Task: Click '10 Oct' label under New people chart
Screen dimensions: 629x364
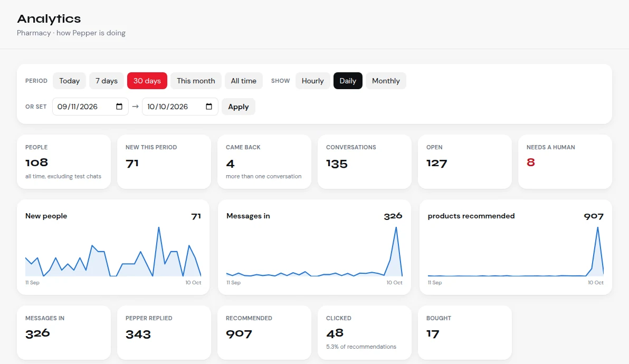Action: pyautogui.click(x=193, y=283)
